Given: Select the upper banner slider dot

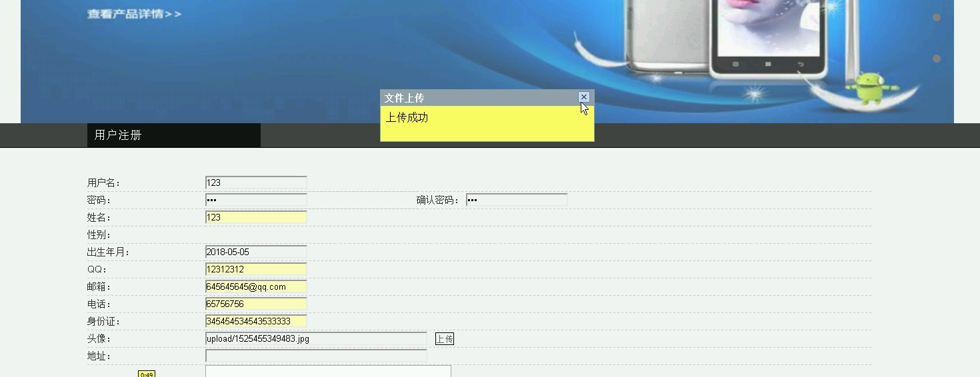Looking at the screenshot, I should [x=937, y=17].
